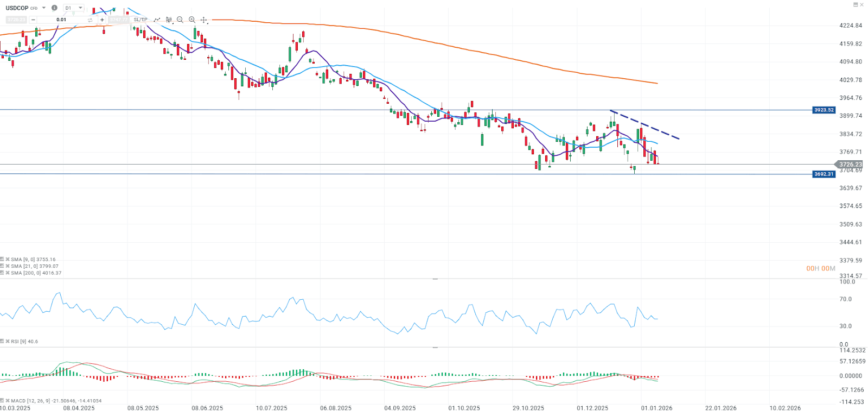Image resolution: width=868 pixels, height=416 pixels.
Task: Click the 0.00000 MACD axis label
Action: pos(851,376)
